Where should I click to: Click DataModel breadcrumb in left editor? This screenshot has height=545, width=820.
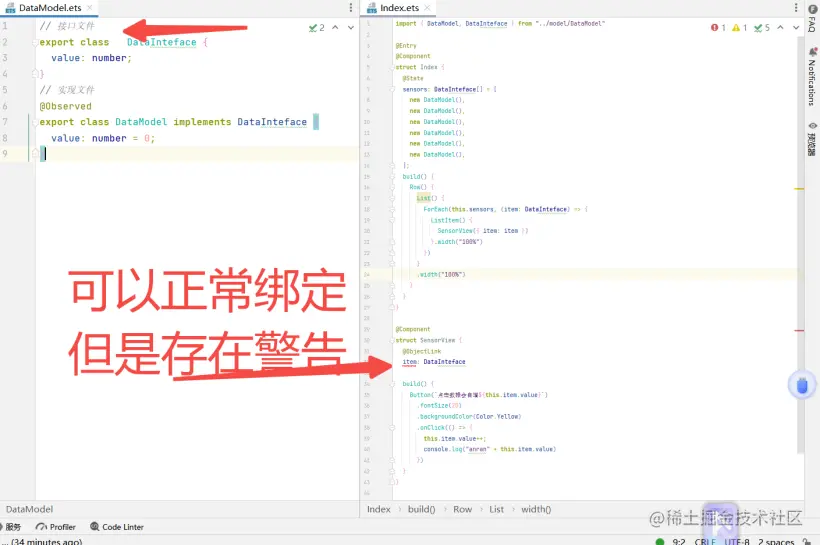[29, 509]
